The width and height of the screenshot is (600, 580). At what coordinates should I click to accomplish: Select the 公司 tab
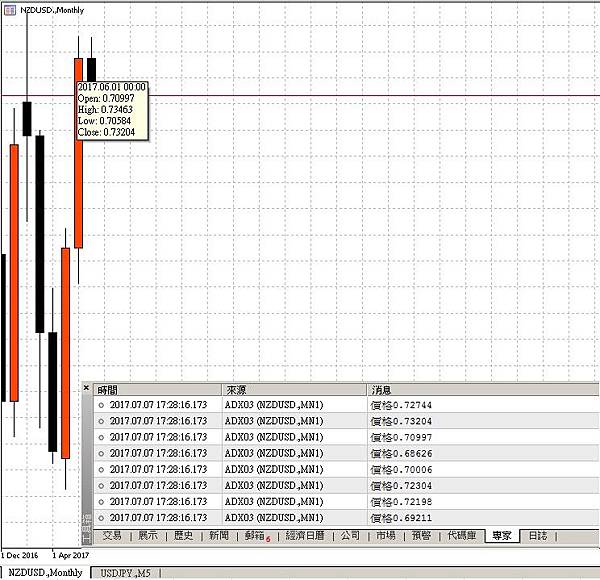tap(351, 536)
